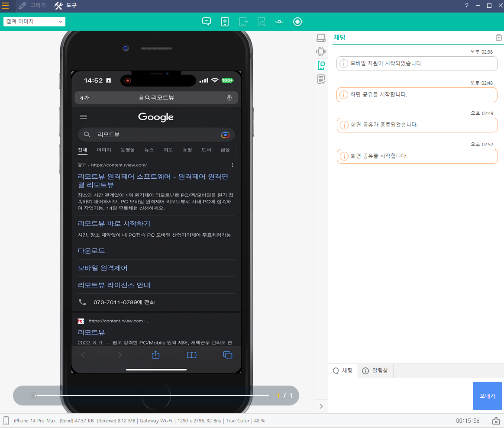Click the elapsed time 00:15:56

tap(468, 421)
